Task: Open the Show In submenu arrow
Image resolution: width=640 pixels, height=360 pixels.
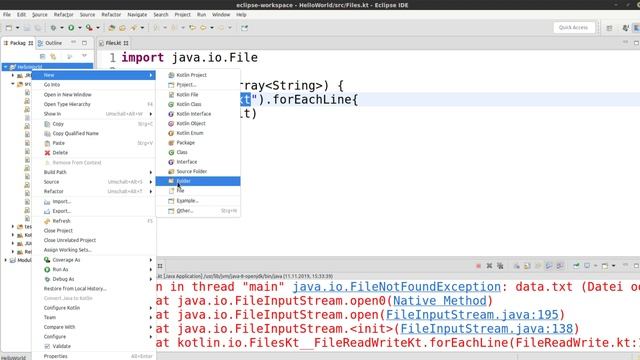Action: [x=151, y=114]
